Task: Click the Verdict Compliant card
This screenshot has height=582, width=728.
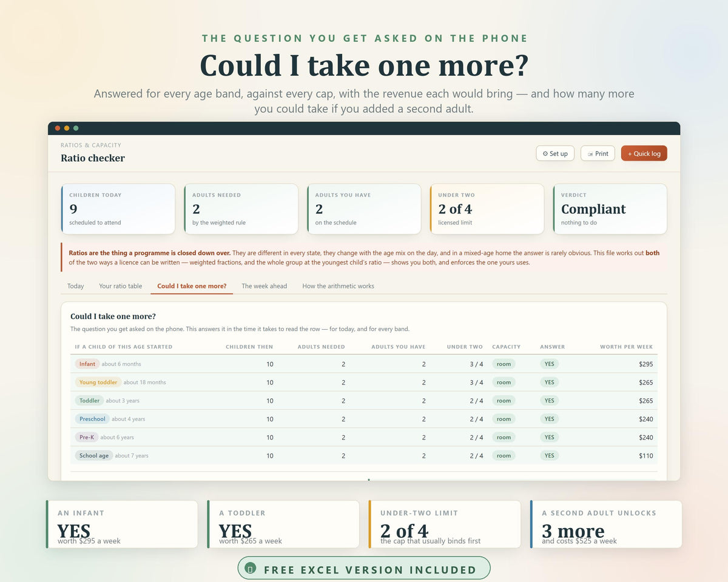Action: click(x=610, y=209)
